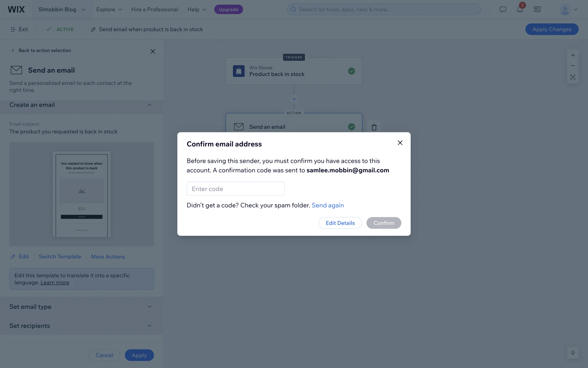Open the news feed icon in header
Image resolution: width=588 pixels, height=368 pixels.
[537, 10]
